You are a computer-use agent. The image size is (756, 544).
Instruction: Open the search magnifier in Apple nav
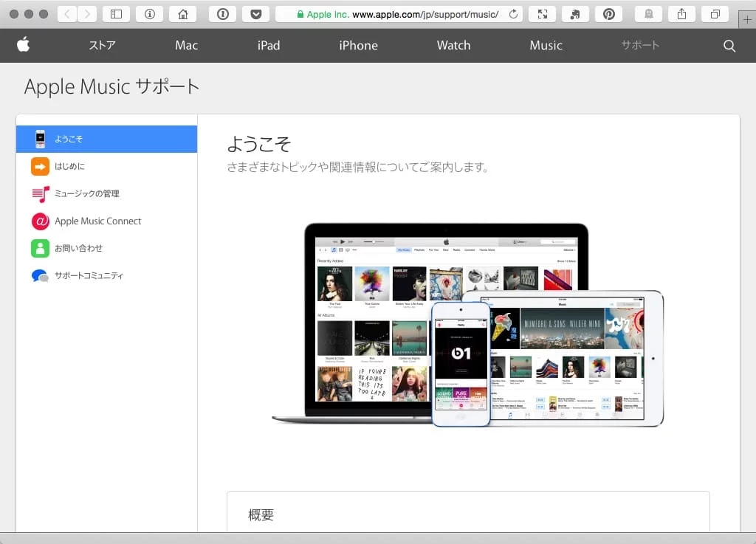click(729, 46)
